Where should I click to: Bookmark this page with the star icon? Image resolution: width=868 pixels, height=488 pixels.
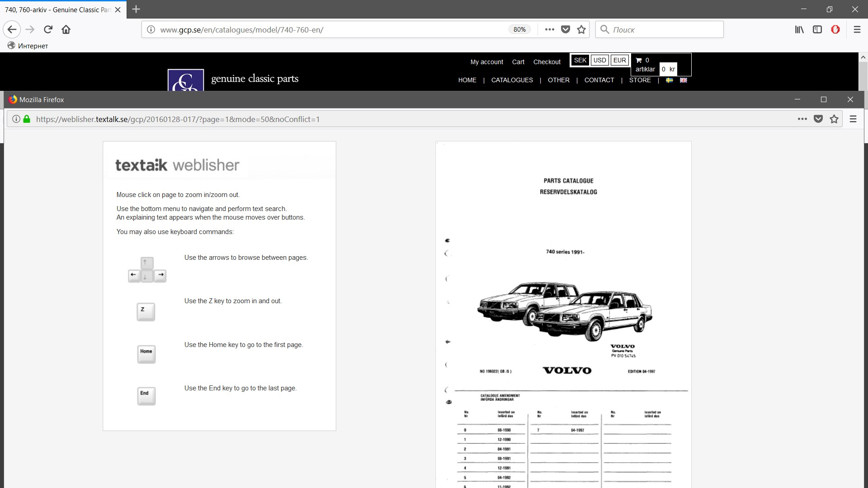click(581, 30)
